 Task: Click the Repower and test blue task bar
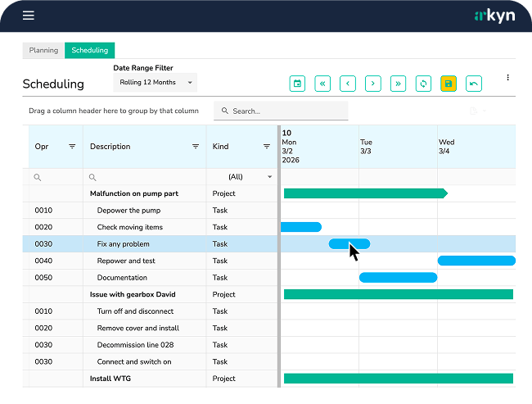click(x=476, y=261)
